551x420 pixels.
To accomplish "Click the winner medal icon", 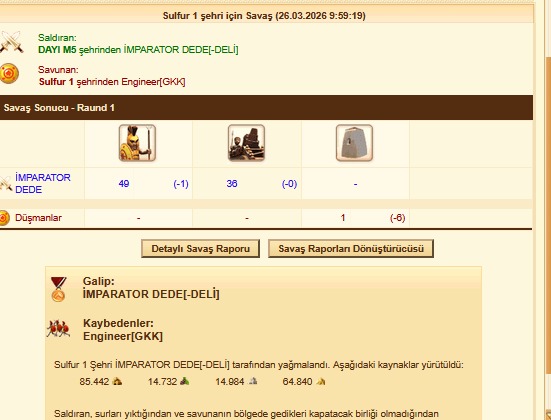I will tap(58, 289).
